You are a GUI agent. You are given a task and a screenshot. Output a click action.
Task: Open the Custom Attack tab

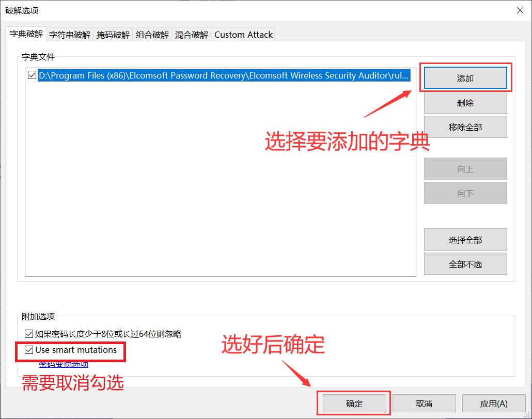pyautogui.click(x=243, y=34)
